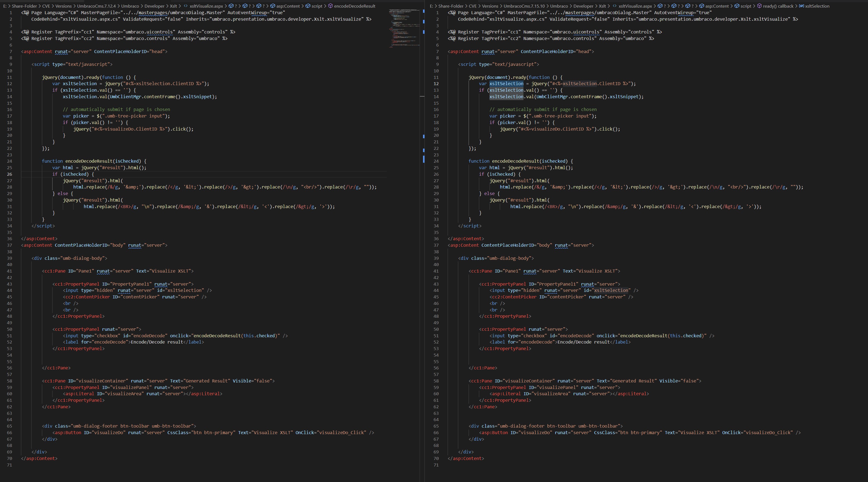This screenshot has width=868, height=482.
Task: Select the script breadcrumb in the right editor
Action: tap(746, 6)
